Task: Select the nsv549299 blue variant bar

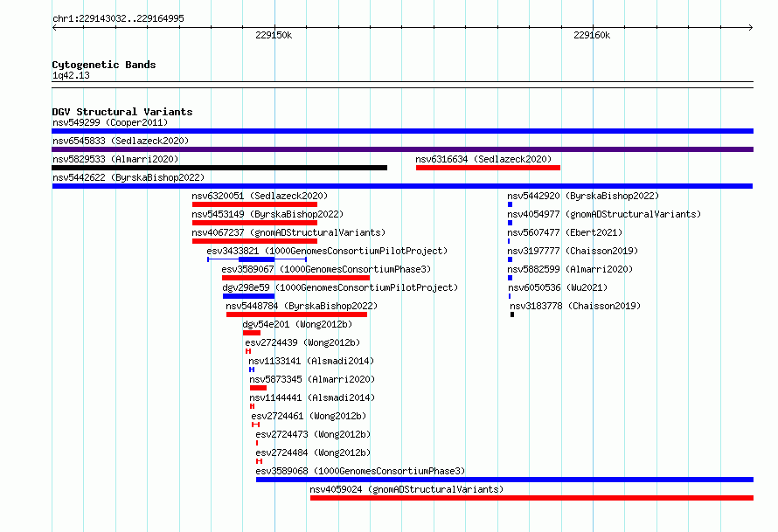Action: (402, 131)
